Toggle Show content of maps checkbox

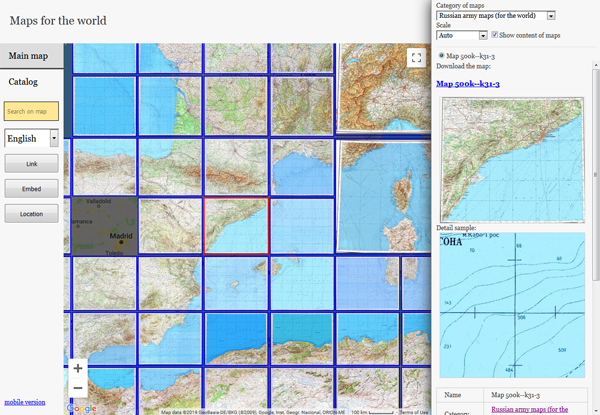[x=495, y=35]
